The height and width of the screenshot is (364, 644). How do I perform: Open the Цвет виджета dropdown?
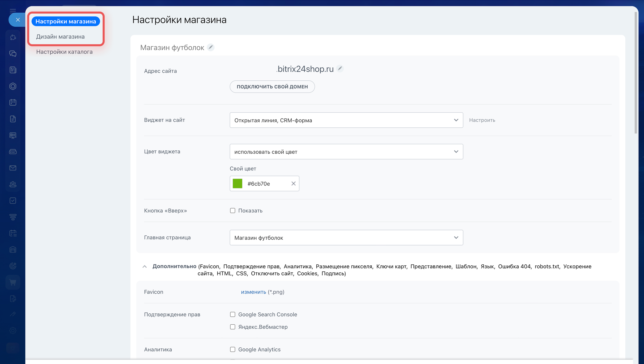(346, 152)
